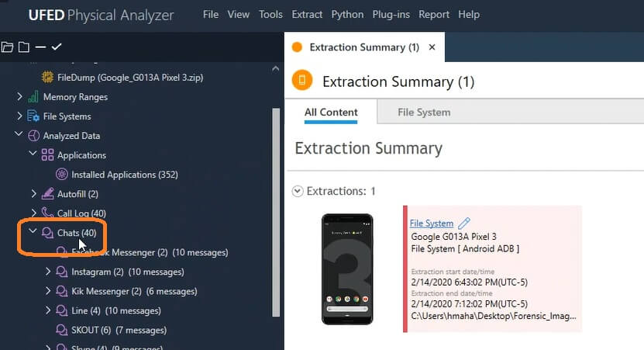Expand the Call Log (40) node

tap(33, 213)
